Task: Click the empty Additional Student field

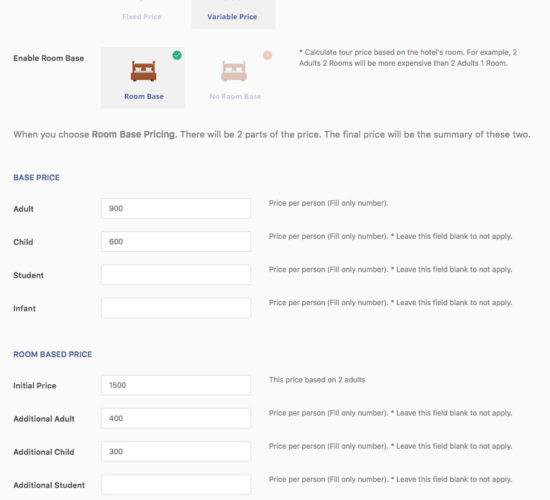Action: (176, 485)
